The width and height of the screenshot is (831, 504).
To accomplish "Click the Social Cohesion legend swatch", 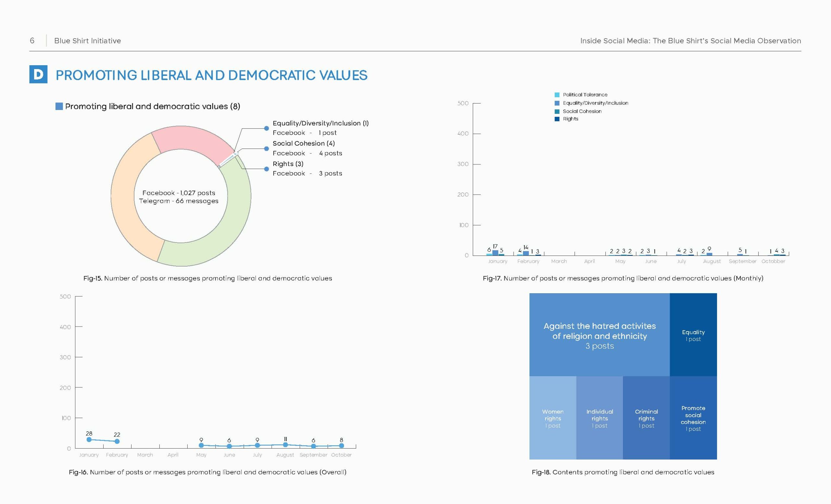I will pos(557,112).
